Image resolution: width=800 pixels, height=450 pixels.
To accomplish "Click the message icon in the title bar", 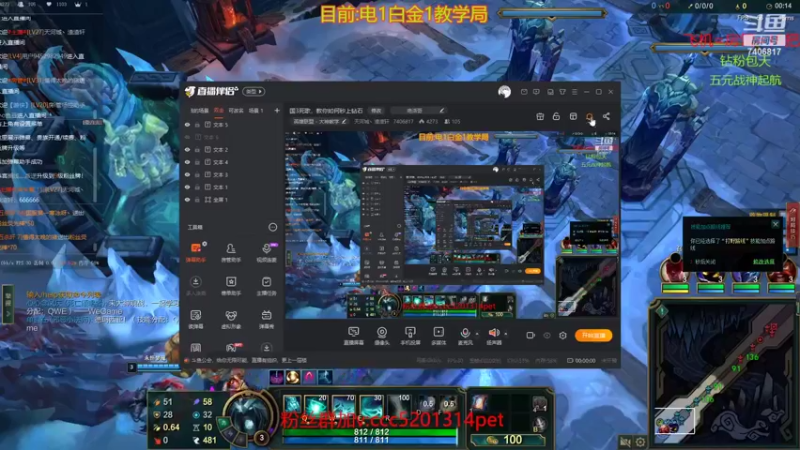I will point(524,92).
